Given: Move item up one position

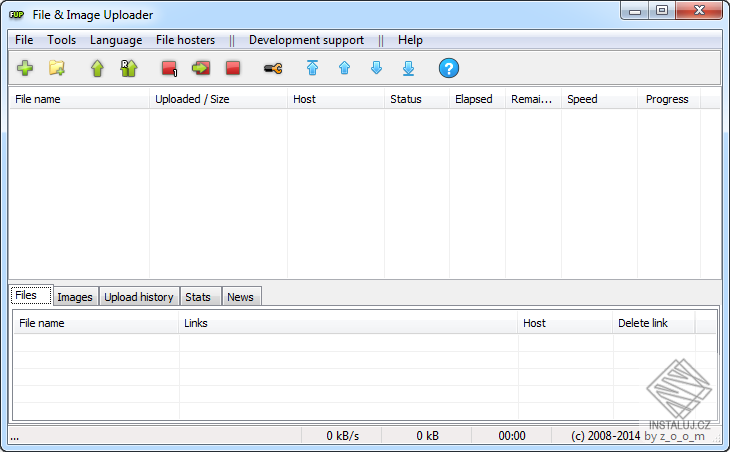Looking at the screenshot, I should click(x=345, y=68).
